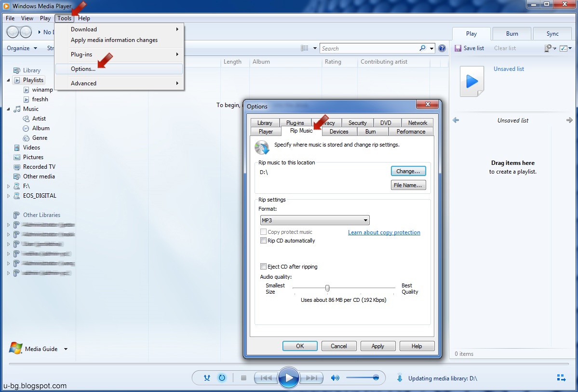
Task: Click Cancel in Options dialog
Action: tap(339, 346)
